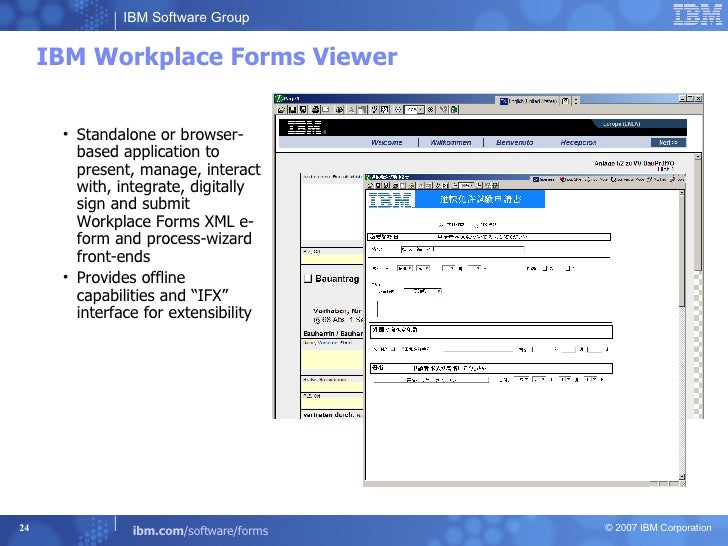
Task: Click the front window vertical scrollbar thumb
Action: pyautogui.click(x=682, y=251)
